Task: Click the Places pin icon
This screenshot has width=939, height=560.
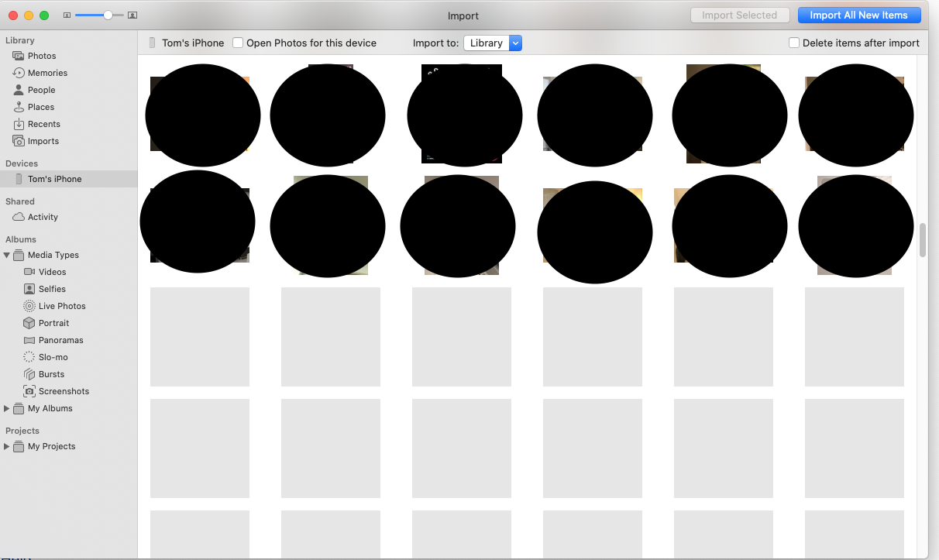Action: pos(19,107)
